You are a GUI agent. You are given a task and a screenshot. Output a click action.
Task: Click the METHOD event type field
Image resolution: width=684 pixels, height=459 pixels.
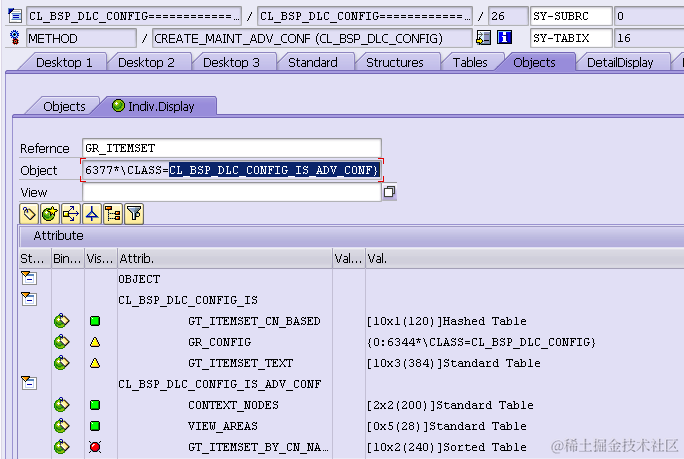tap(81, 38)
